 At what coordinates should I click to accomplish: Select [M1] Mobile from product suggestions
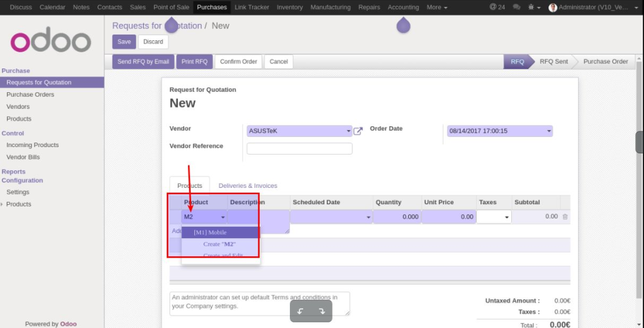coord(210,232)
